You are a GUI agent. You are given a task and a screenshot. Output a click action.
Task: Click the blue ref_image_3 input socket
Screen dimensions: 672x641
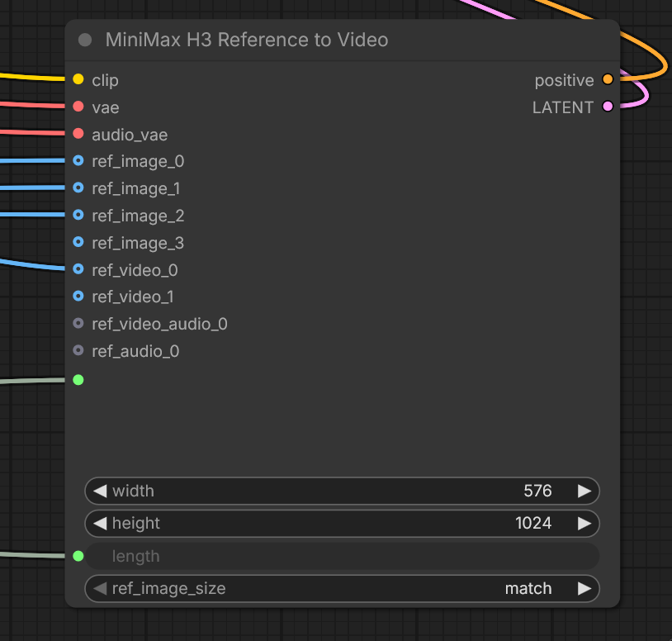tap(78, 242)
